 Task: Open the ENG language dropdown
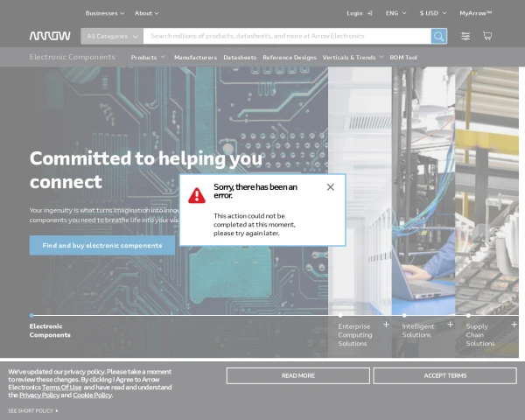click(396, 13)
